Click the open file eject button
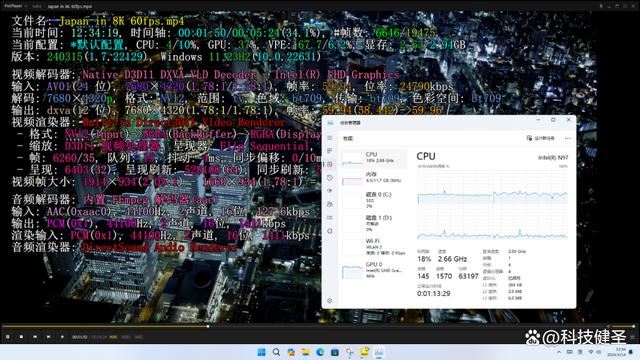 pos(62,337)
